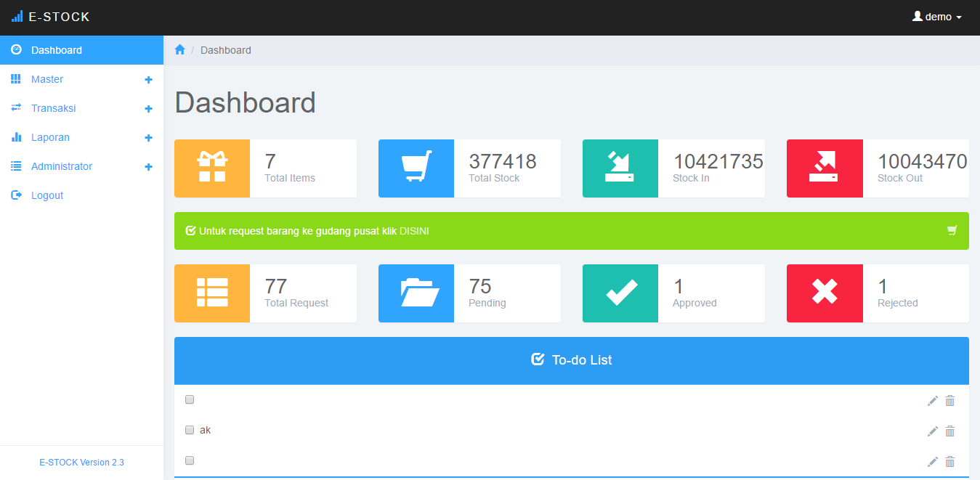
Task: Expand the Transaksi menu plus sign
Action: [148, 109]
